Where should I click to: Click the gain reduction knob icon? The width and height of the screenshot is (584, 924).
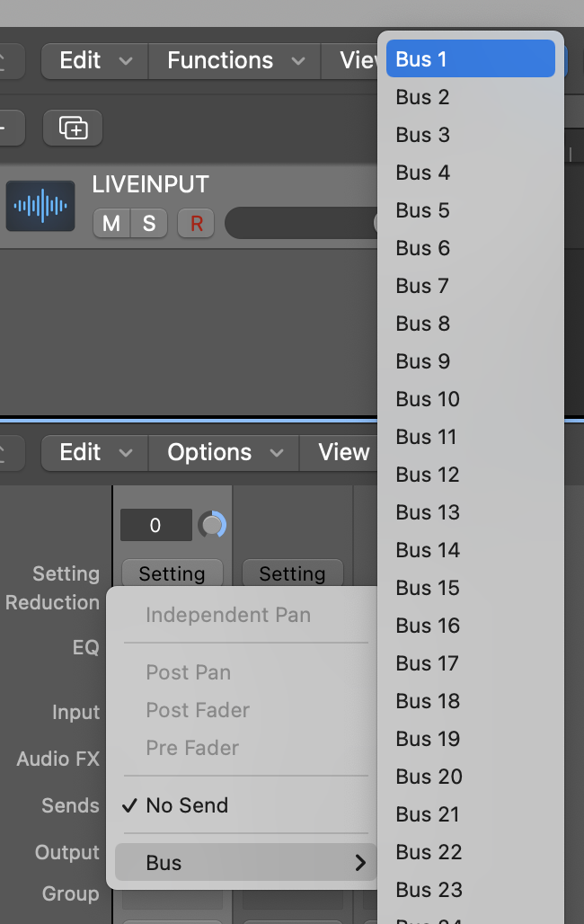click(212, 525)
